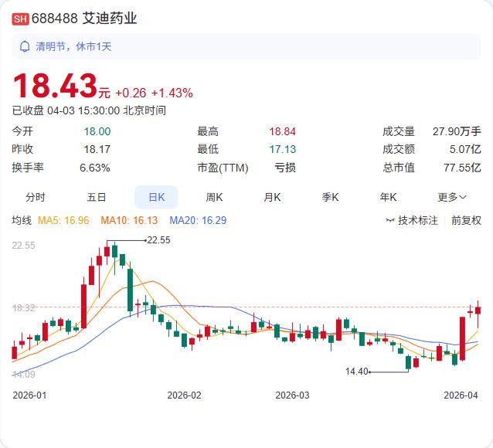Screen dimensions: 493x448
Task: Click the 2026-01 date axis label
Action: coord(29,395)
